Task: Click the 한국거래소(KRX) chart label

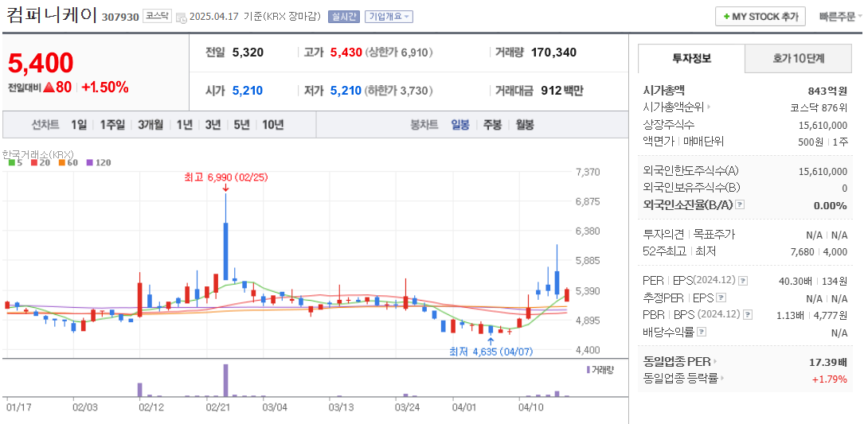Action: pyautogui.click(x=37, y=154)
